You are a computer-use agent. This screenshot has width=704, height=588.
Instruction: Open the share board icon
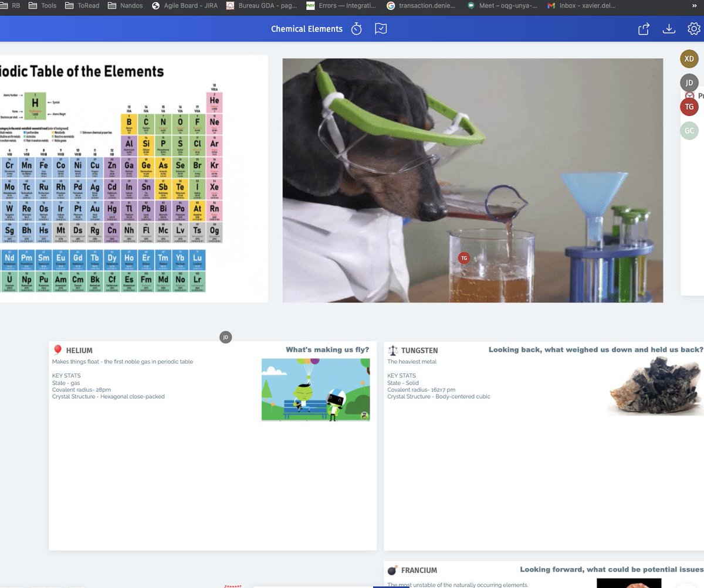644,29
